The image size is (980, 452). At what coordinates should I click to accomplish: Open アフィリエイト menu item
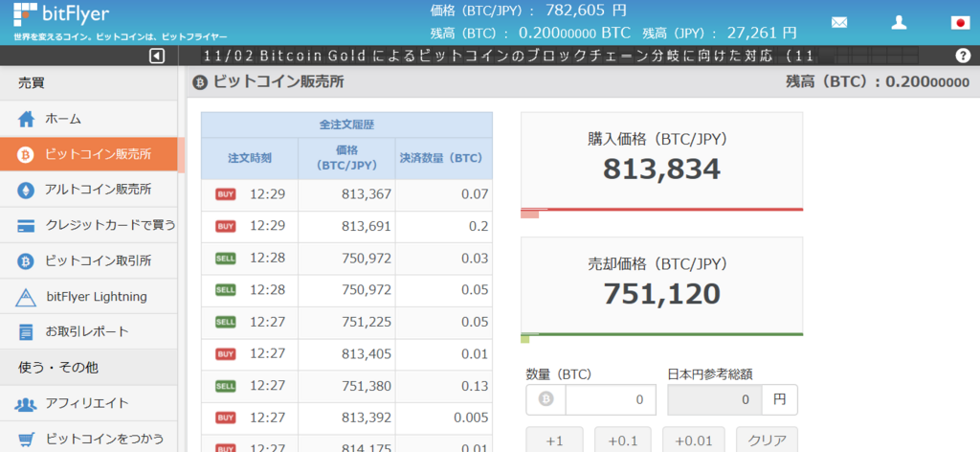point(89,404)
